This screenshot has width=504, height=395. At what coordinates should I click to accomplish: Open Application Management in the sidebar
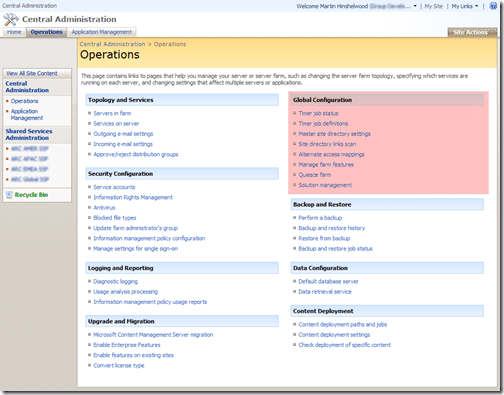27,114
